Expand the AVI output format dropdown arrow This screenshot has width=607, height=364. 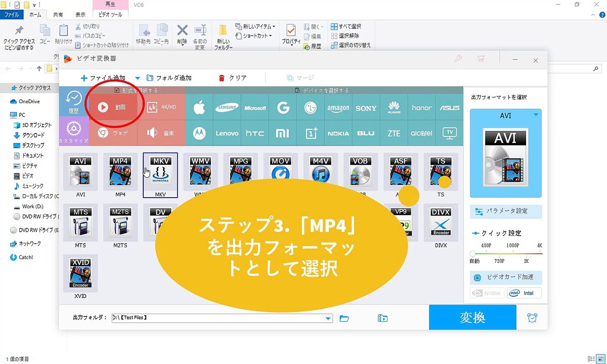point(536,115)
